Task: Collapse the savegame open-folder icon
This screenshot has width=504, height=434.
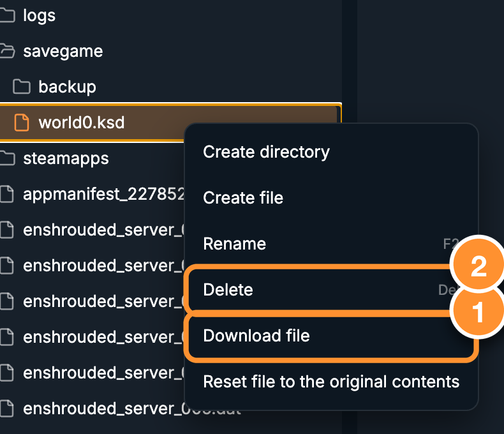Action: 7,51
